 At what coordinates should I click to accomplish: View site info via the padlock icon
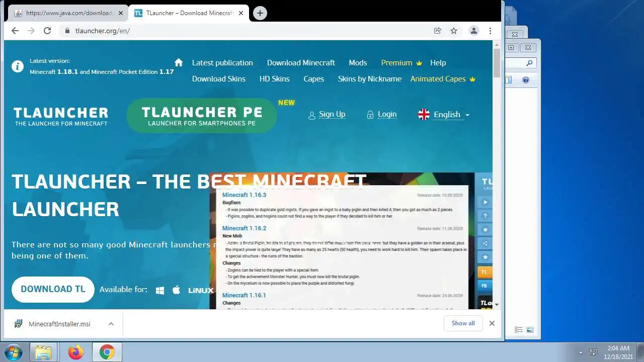pos(67,31)
